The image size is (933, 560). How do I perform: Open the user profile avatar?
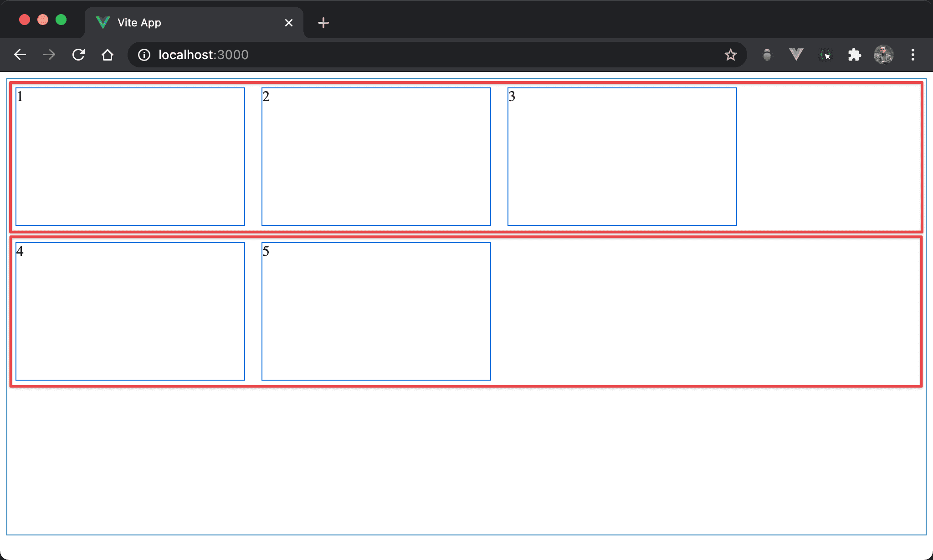point(883,55)
